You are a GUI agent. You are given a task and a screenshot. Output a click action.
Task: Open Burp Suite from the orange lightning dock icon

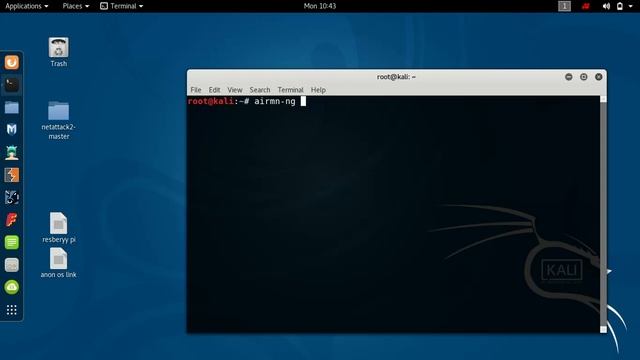(12, 175)
